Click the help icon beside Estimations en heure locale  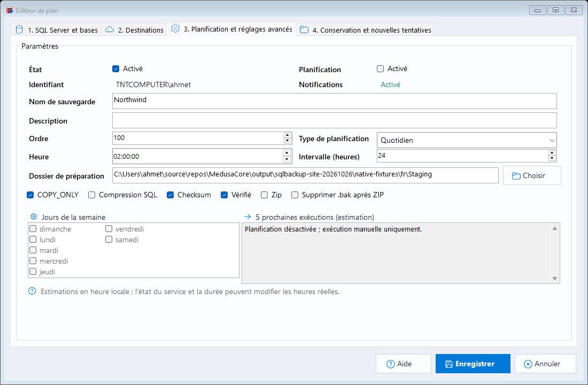[32, 291]
